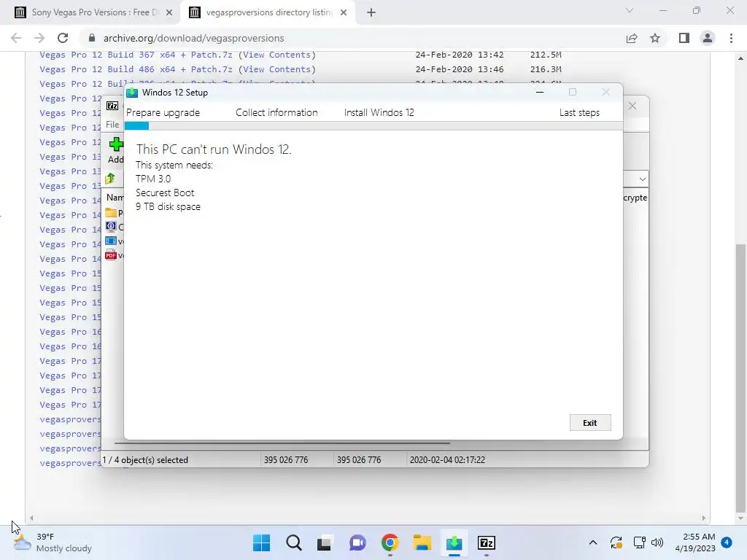Open a new Chrome tab

click(x=371, y=13)
